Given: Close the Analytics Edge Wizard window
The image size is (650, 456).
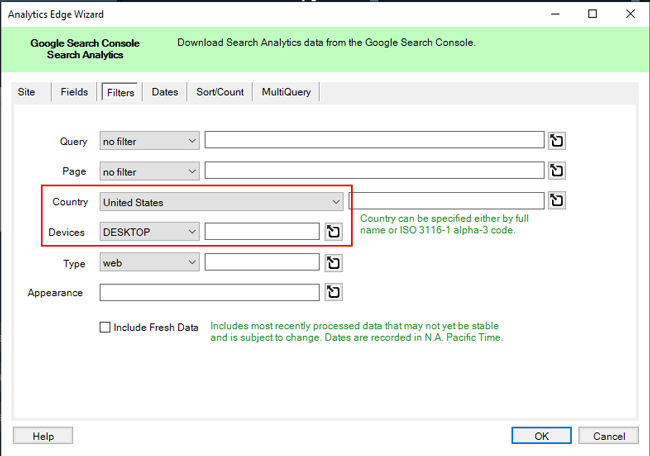Looking at the screenshot, I should click(630, 14).
